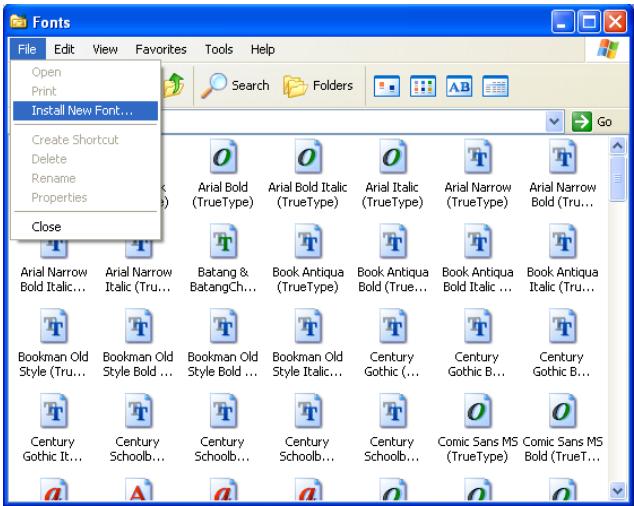Viewport: 634px width, 506px height.
Task: Switch to Large Icons view
Action: click(387, 86)
